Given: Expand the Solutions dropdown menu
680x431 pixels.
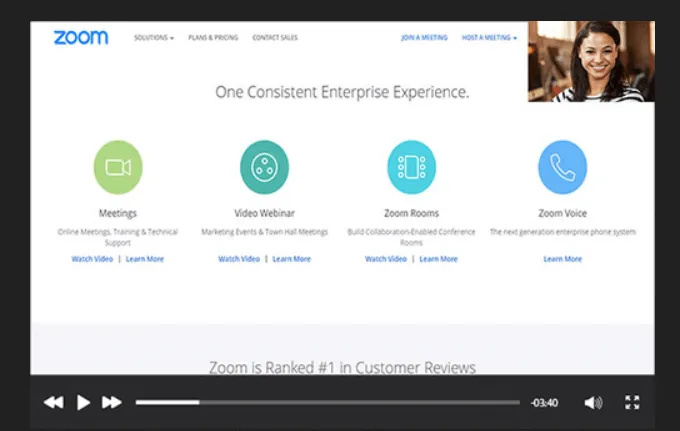Looking at the screenshot, I should [x=154, y=38].
